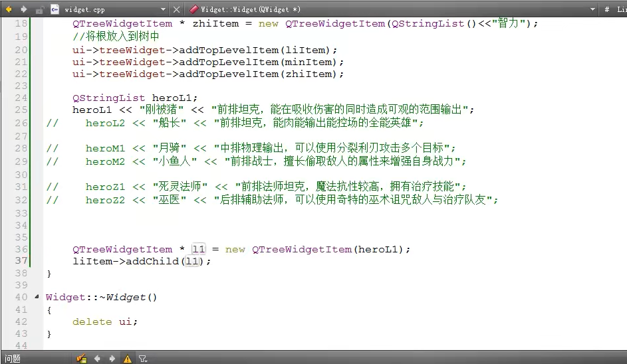The height and width of the screenshot is (364, 627).
Task: Go back with the yellow left arrow
Action: (x=9, y=9)
